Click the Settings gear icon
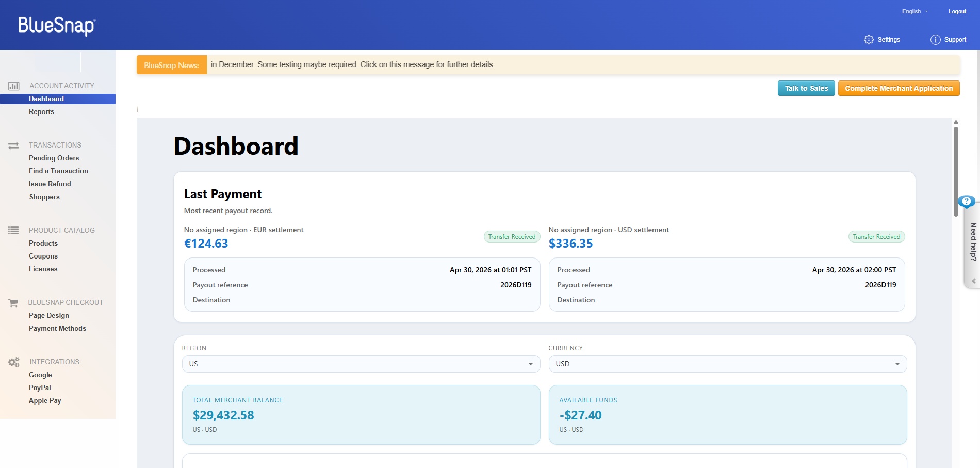The image size is (980, 468). click(x=869, y=40)
